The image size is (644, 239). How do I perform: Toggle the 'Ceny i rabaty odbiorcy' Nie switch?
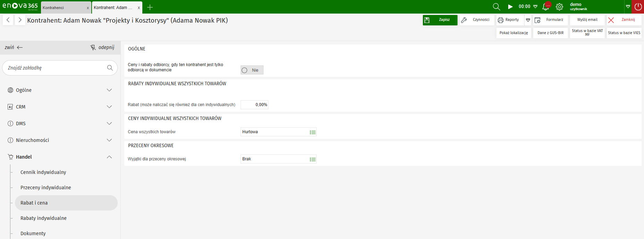pos(252,70)
